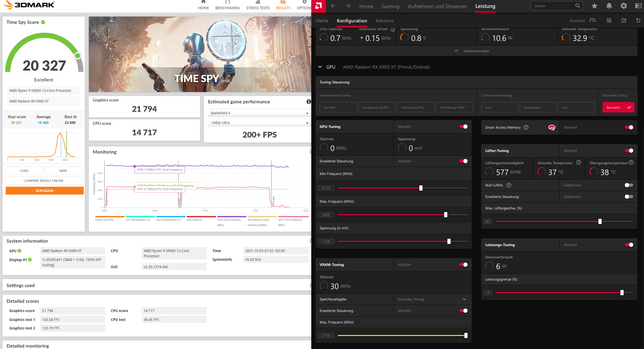Viewport: 644px width, 349px height.
Task: Enable the Null U/Min. toggle
Action: point(629,185)
